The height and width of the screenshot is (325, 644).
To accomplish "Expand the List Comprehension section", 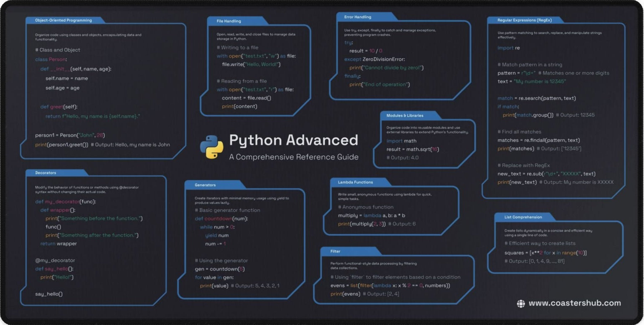I will (x=523, y=217).
